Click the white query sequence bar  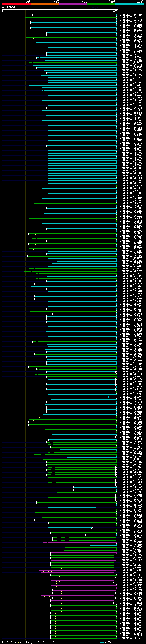60,9
